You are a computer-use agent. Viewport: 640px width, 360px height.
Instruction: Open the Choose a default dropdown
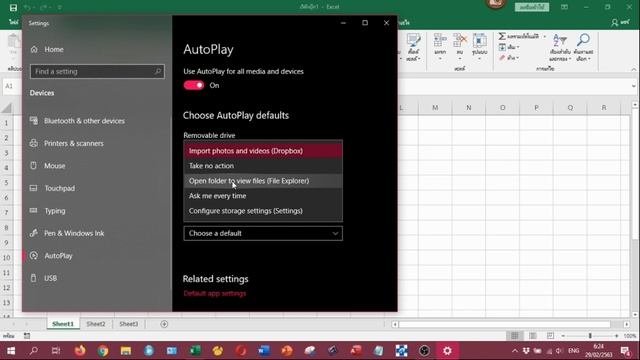pos(263,233)
